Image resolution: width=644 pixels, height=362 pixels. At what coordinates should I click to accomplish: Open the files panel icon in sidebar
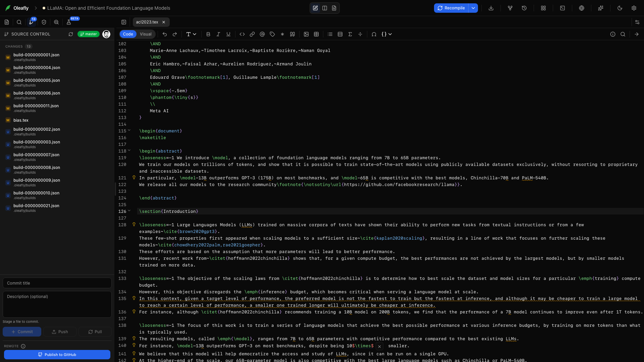7,22
